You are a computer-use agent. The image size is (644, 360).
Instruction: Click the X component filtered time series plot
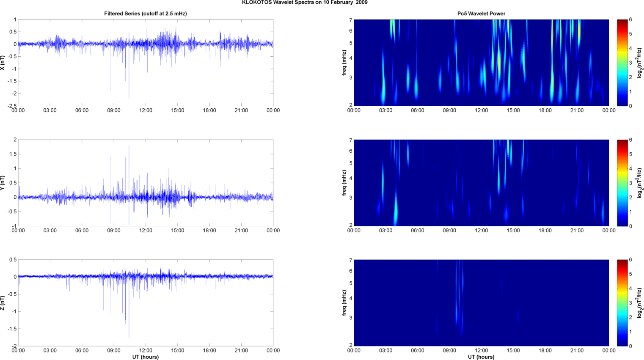tap(146, 63)
